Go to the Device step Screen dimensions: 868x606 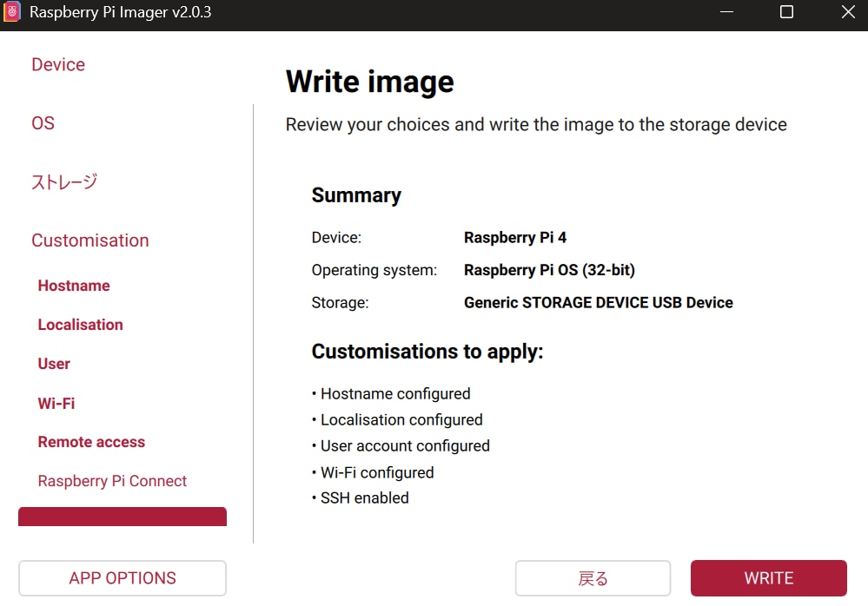(58, 65)
